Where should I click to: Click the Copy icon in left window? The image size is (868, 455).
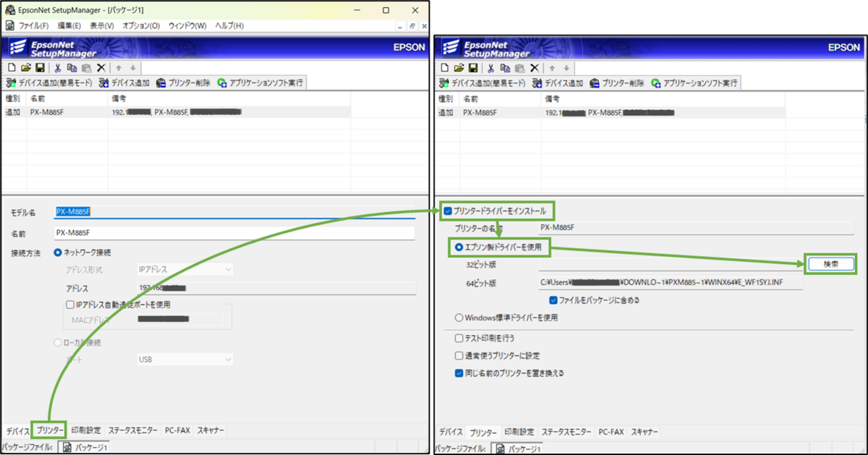(x=72, y=67)
